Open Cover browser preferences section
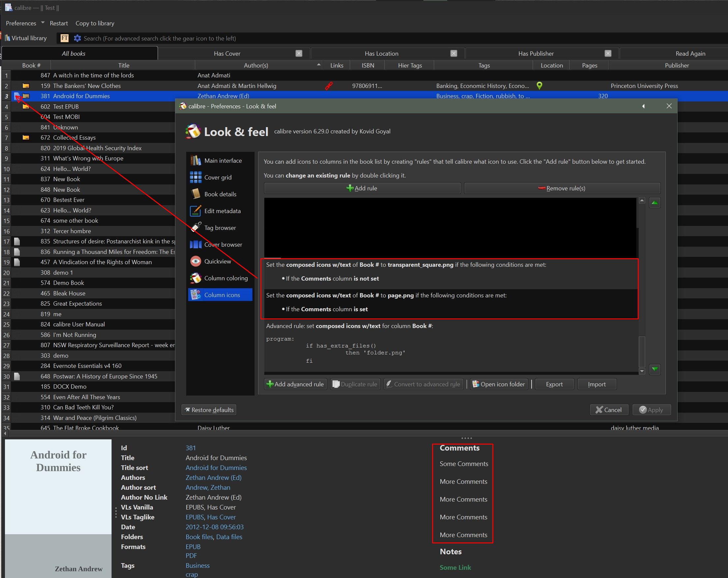The width and height of the screenshot is (728, 578). [x=220, y=245]
